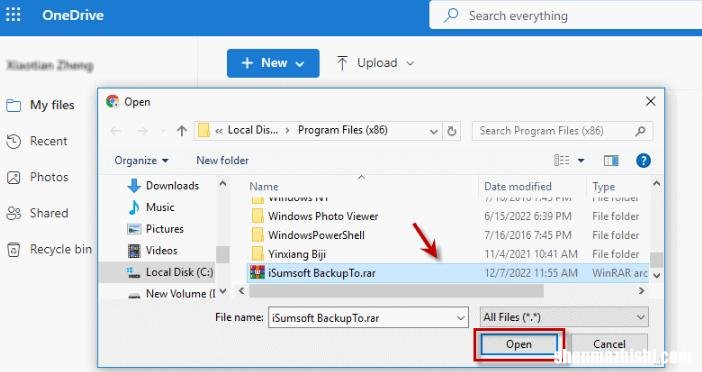Image resolution: width=702 pixels, height=372 pixels.
Task: Click the Search everything field
Action: pyautogui.click(x=565, y=16)
